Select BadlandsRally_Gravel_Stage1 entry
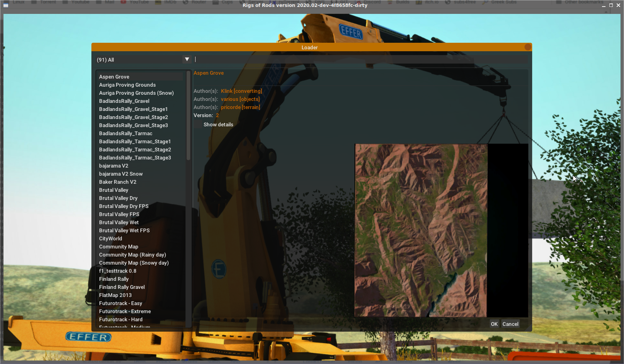 click(141, 109)
